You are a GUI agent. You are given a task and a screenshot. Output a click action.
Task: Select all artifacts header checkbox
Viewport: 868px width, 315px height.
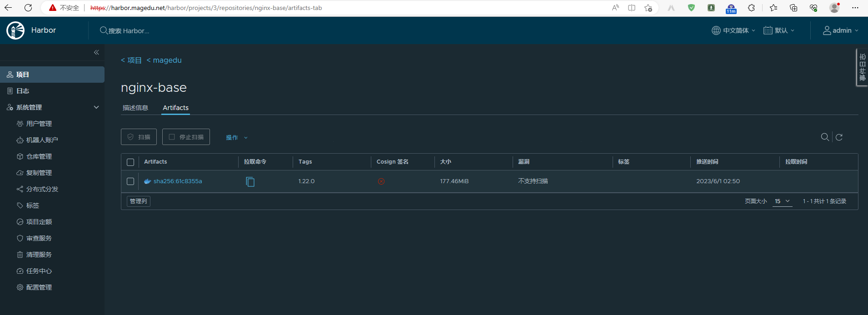[130, 162]
